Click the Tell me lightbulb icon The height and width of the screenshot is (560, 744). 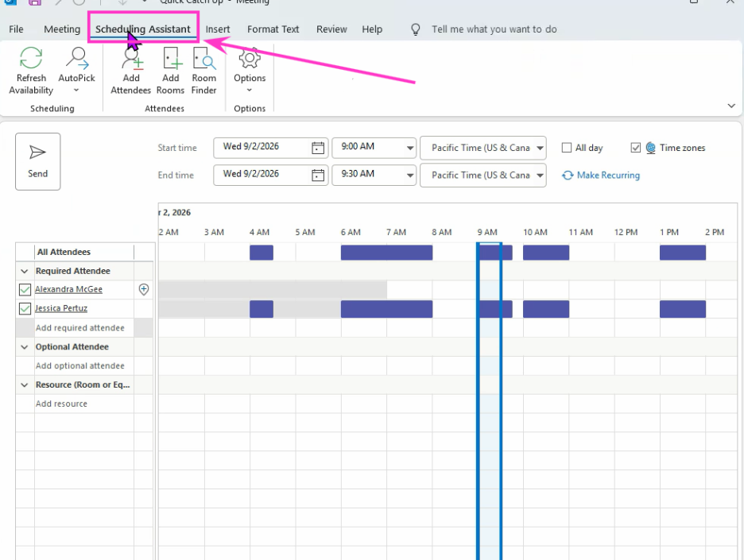pyautogui.click(x=416, y=29)
